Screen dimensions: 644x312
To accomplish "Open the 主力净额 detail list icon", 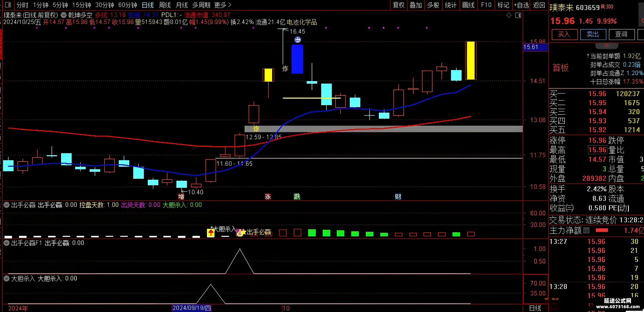I will [x=586, y=230].
